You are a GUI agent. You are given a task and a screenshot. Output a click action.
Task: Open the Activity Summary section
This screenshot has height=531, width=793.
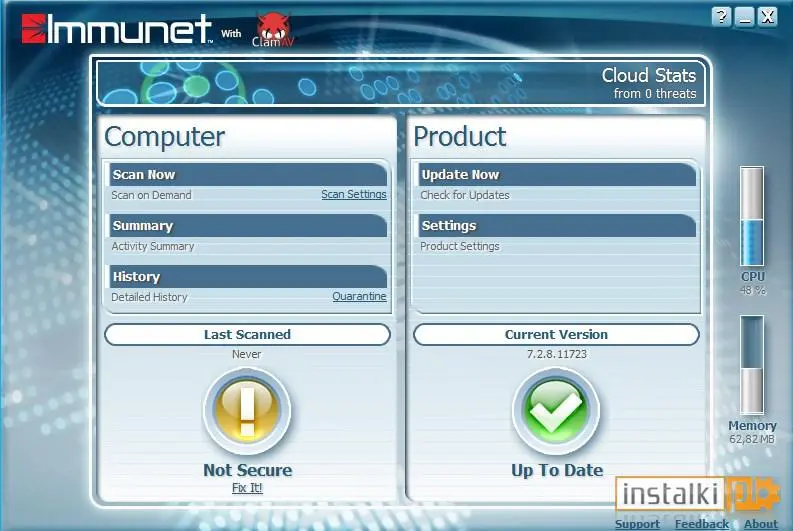[x=142, y=226]
